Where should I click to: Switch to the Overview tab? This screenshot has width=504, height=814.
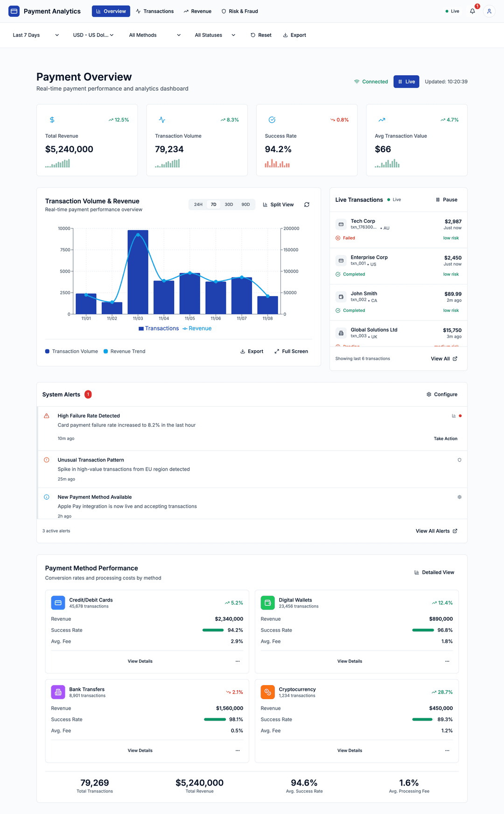click(x=111, y=11)
